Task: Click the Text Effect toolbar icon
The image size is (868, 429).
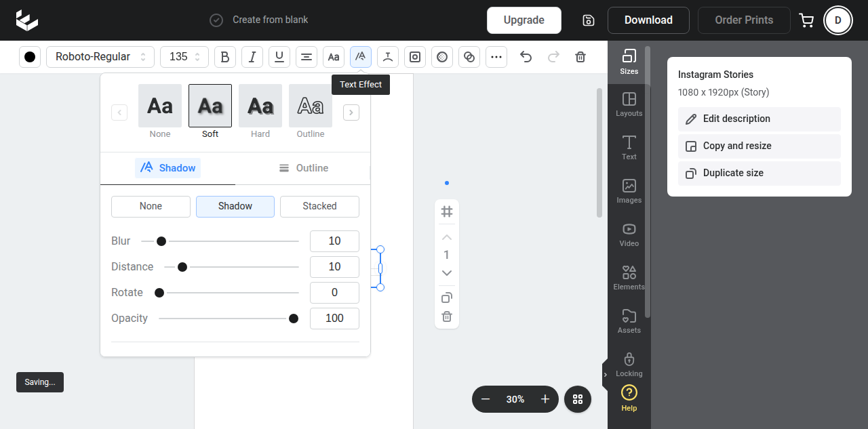Action: coord(361,57)
